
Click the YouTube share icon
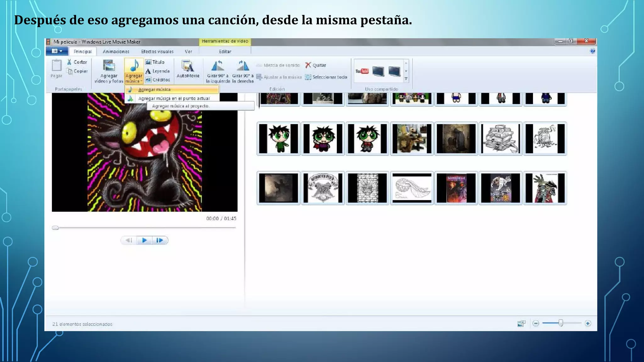pos(362,71)
